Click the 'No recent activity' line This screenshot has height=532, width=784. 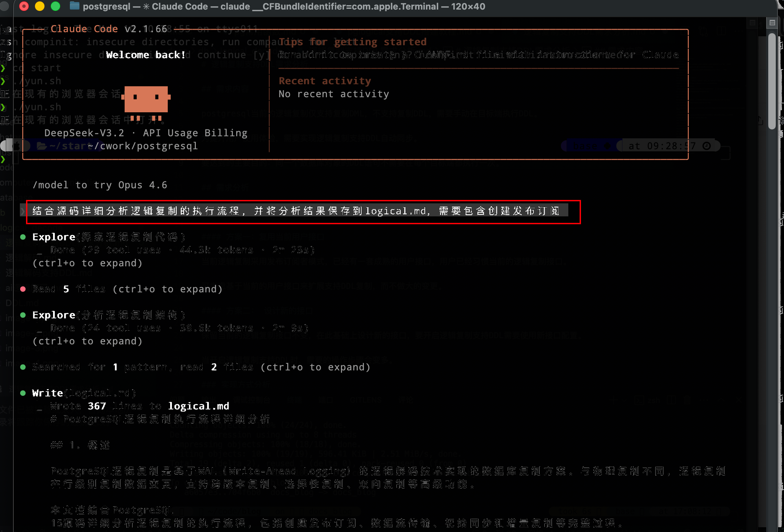(334, 94)
